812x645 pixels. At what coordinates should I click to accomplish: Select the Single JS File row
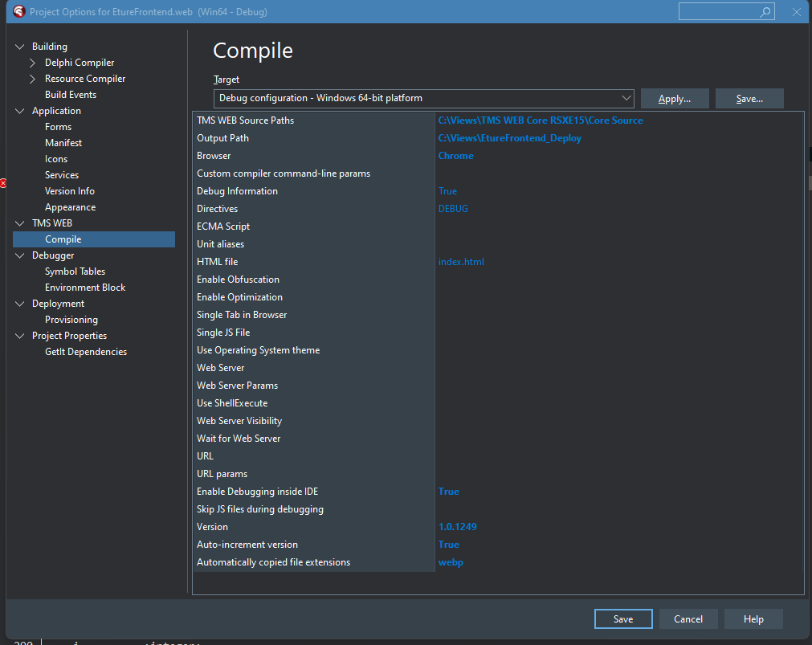pyautogui.click(x=498, y=332)
